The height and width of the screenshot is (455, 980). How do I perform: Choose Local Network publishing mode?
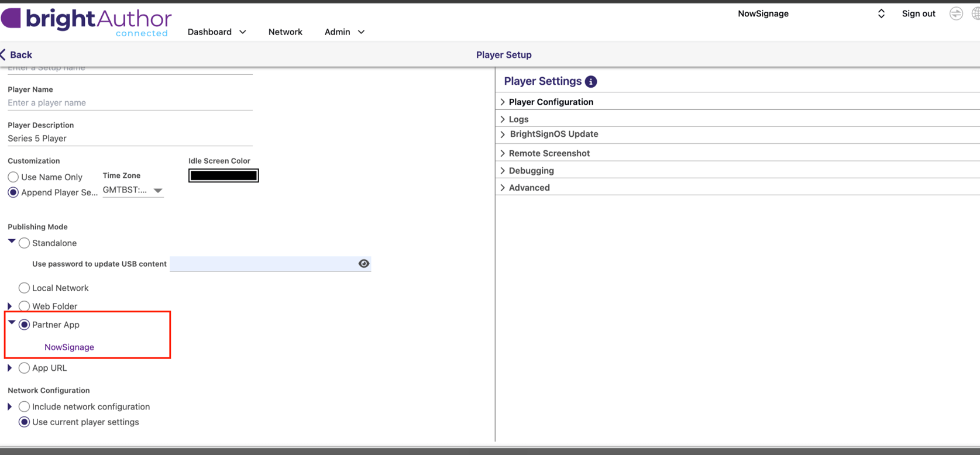[x=24, y=288]
